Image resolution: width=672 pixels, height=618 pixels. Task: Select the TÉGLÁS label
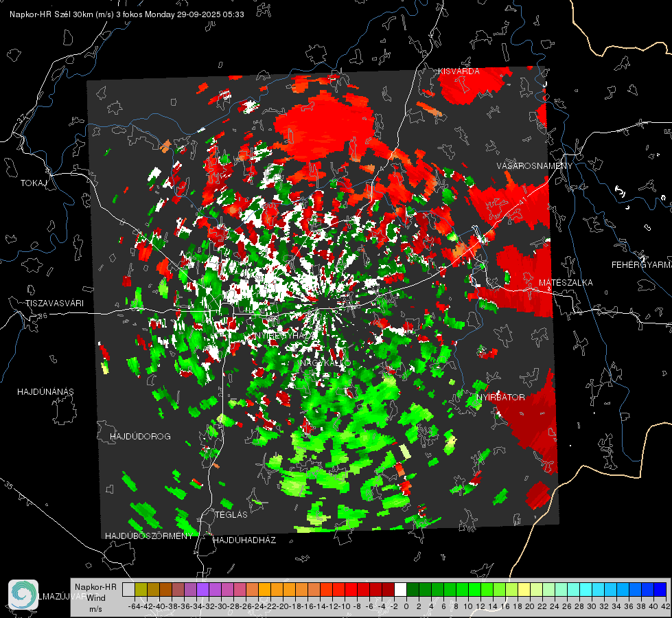pos(231,515)
